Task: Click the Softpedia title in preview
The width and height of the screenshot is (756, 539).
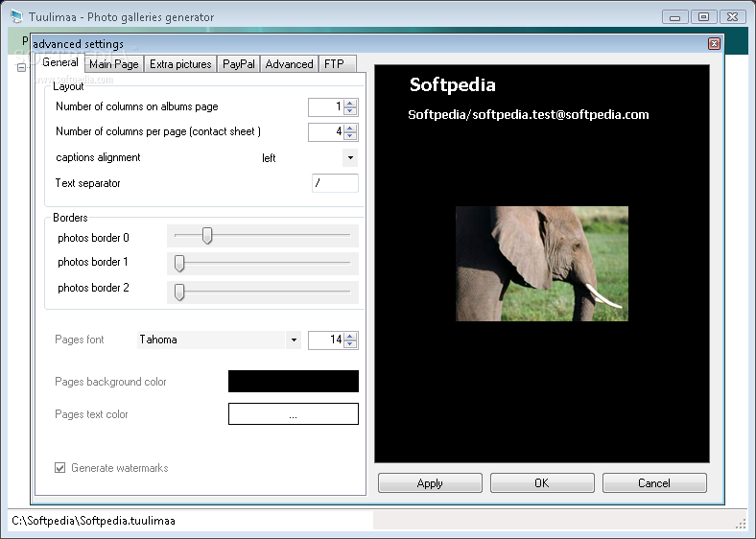Action: 452,84
